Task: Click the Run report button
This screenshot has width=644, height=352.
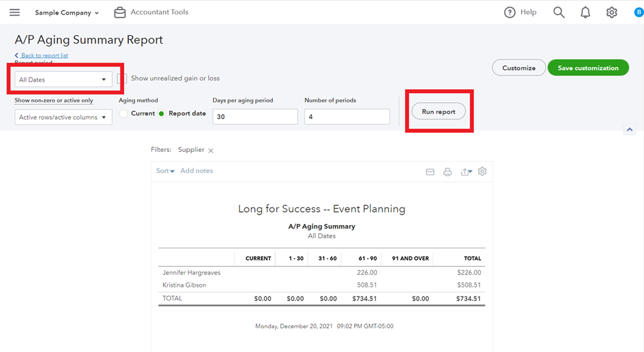Action: pyautogui.click(x=438, y=112)
